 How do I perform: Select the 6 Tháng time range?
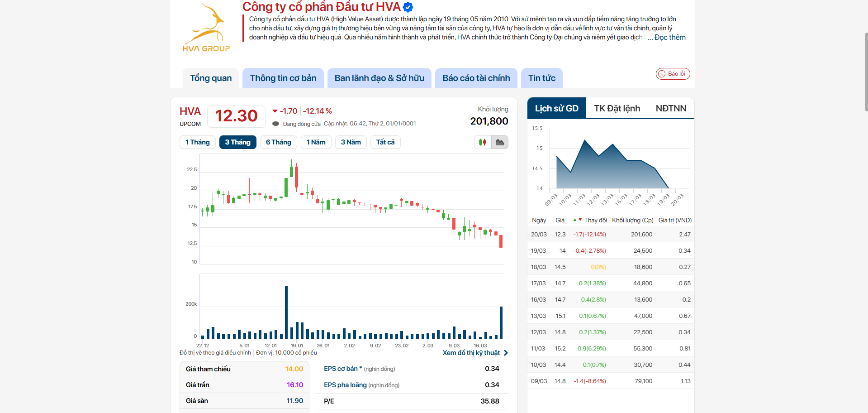pyautogui.click(x=279, y=142)
